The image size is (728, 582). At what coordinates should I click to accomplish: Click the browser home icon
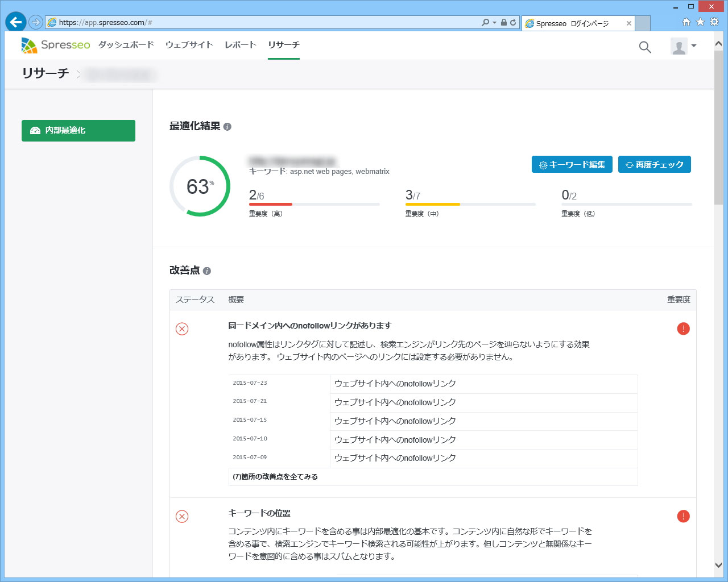[686, 22]
